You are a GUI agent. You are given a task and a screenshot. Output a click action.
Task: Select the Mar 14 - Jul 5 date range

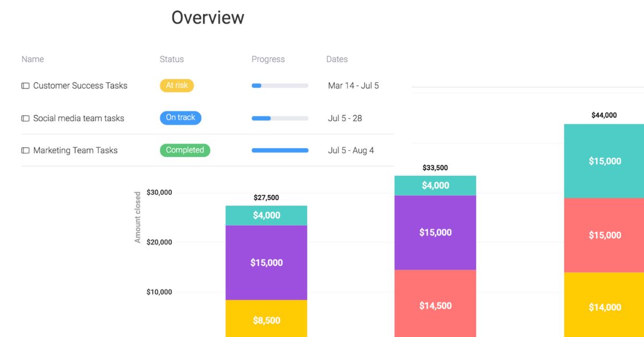[x=353, y=86]
